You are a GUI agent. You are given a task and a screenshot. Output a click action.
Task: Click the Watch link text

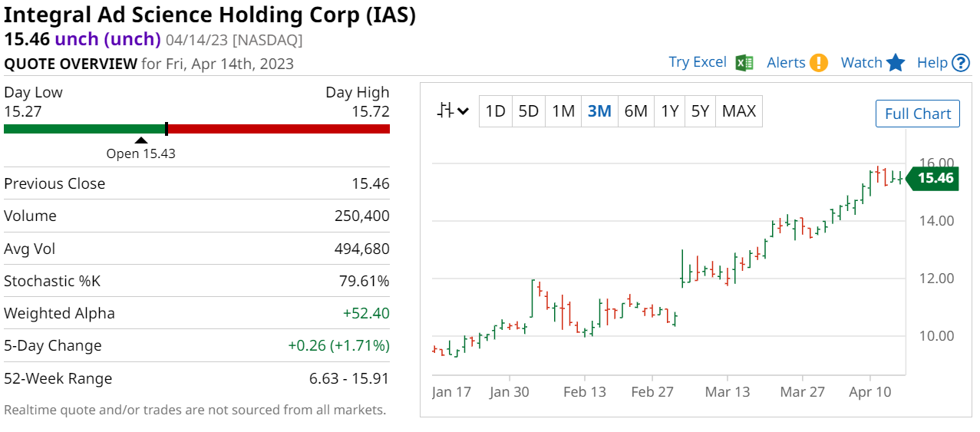tap(862, 63)
